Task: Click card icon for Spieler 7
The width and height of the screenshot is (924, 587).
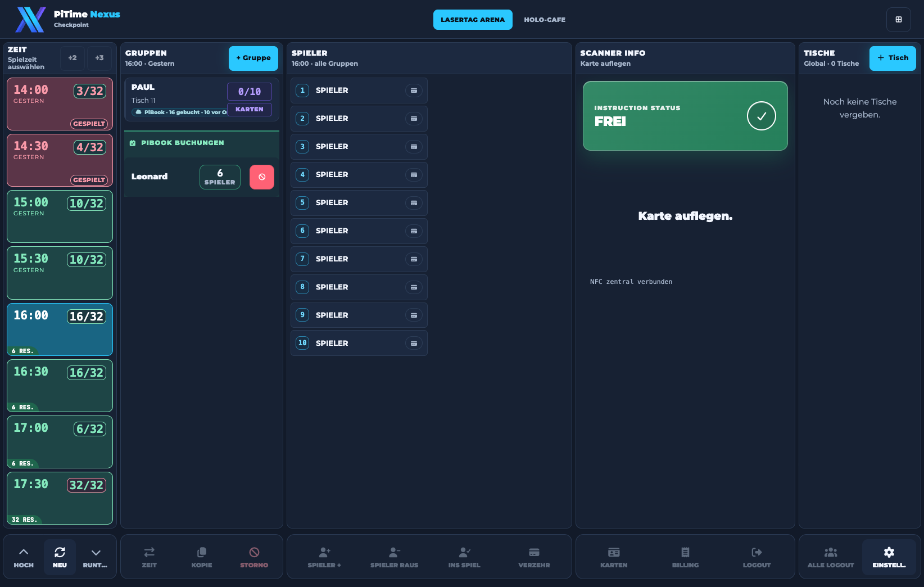Action: coord(414,259)
